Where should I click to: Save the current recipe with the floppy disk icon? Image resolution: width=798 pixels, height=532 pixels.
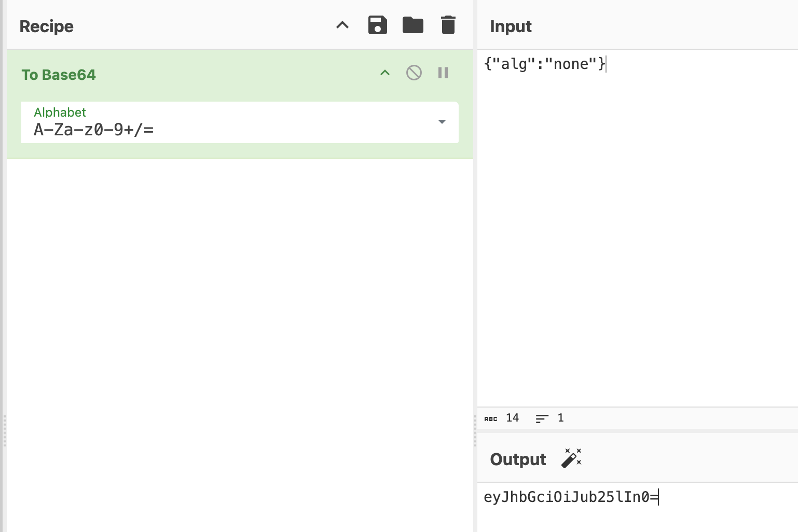(x=377, y=25)
